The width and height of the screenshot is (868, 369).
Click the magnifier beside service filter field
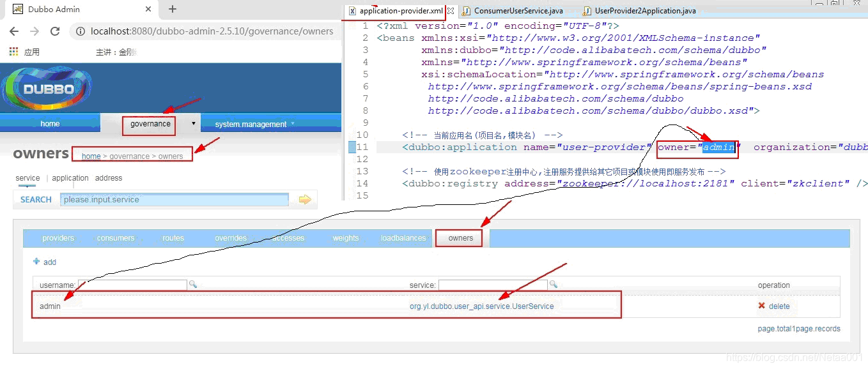click(x=553, y=285)
